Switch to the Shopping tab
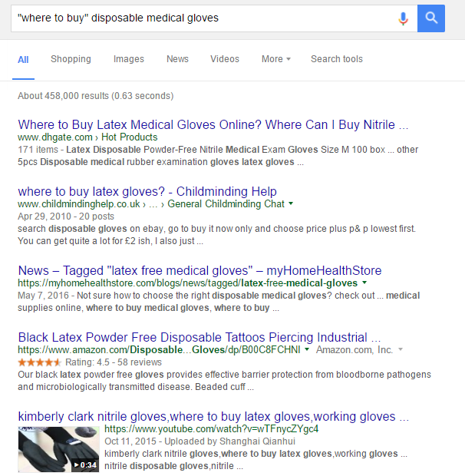The width and height of the screenshot is (465, 476). click(x=71, y=59)
